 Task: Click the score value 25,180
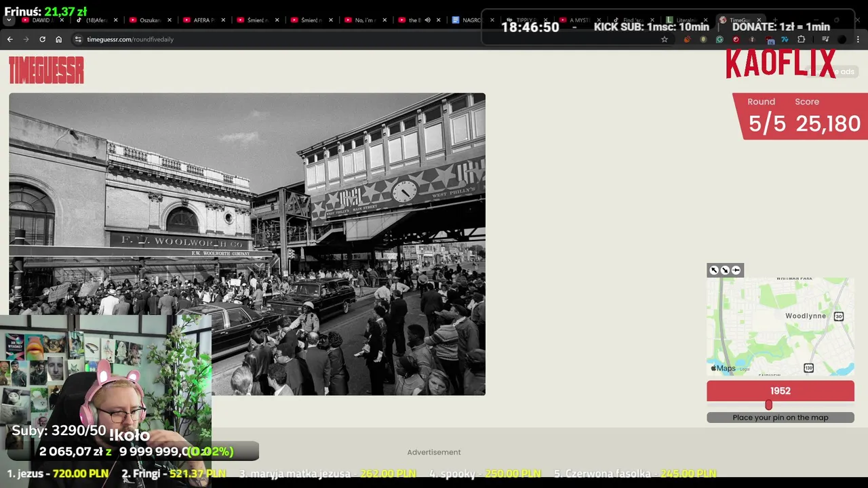click(x=828, y=123)
